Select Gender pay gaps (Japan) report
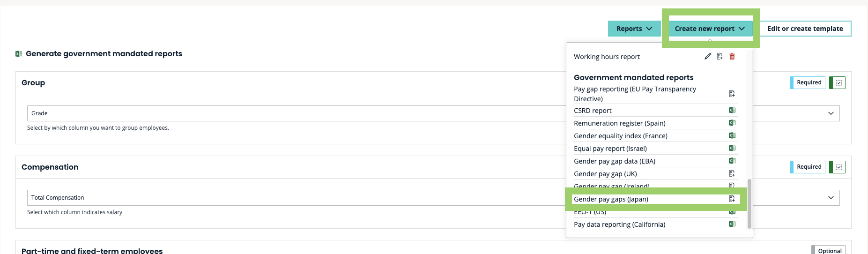This screenshot has width=868, height=254. coord(611,199)
